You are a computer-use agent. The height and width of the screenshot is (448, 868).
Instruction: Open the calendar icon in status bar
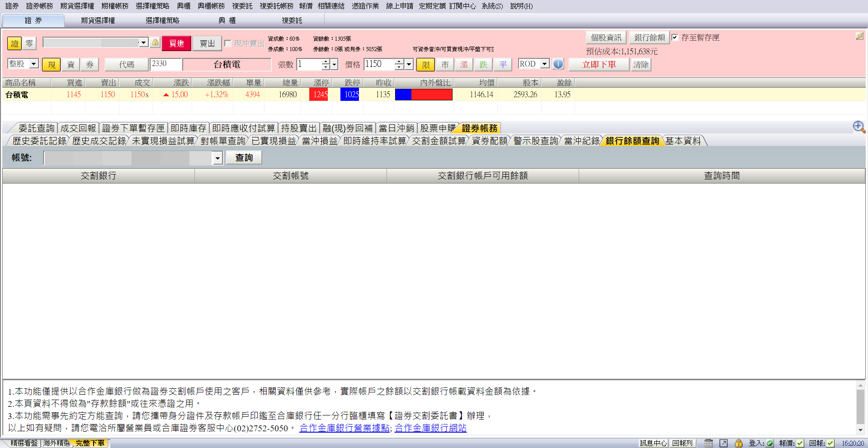(708, 443)
